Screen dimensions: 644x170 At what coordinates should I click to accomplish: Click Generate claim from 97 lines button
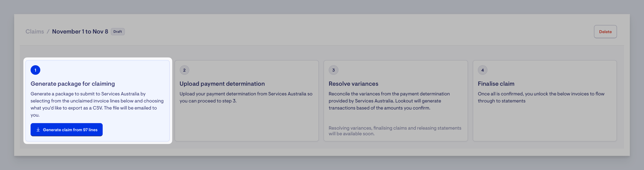coord(67,130)
